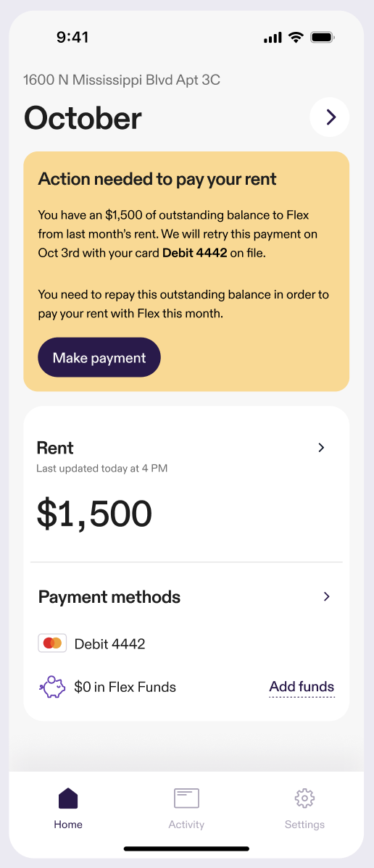The image size is (374, 868).
Task: Tap the battery status icon
Action: [323, 38]
